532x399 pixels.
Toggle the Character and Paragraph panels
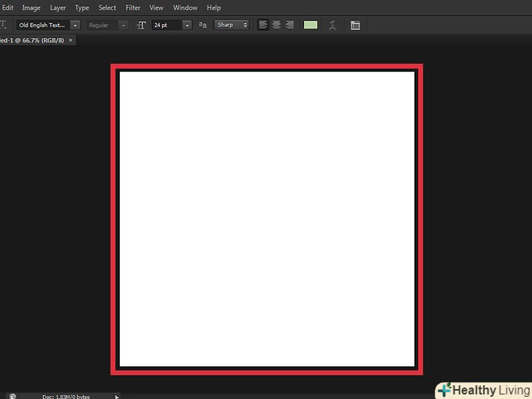(355, 25)
